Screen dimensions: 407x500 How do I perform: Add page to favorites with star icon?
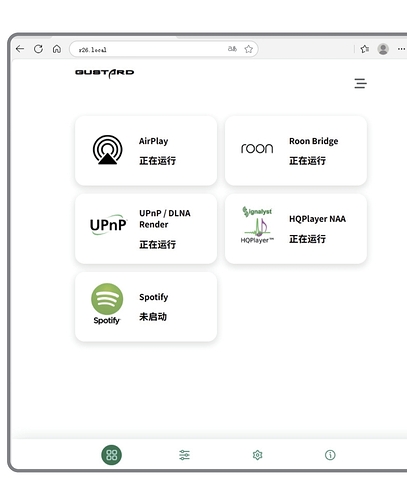tap(248, 49)
